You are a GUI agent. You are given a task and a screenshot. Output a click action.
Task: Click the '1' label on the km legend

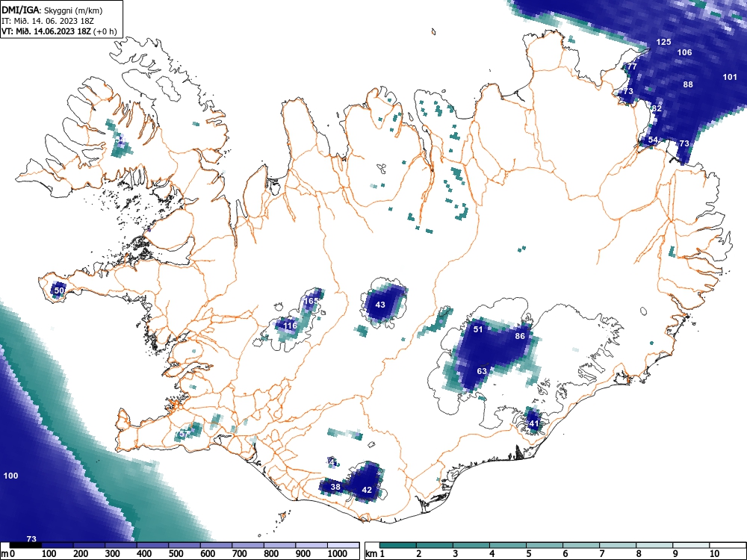point(382,554)
